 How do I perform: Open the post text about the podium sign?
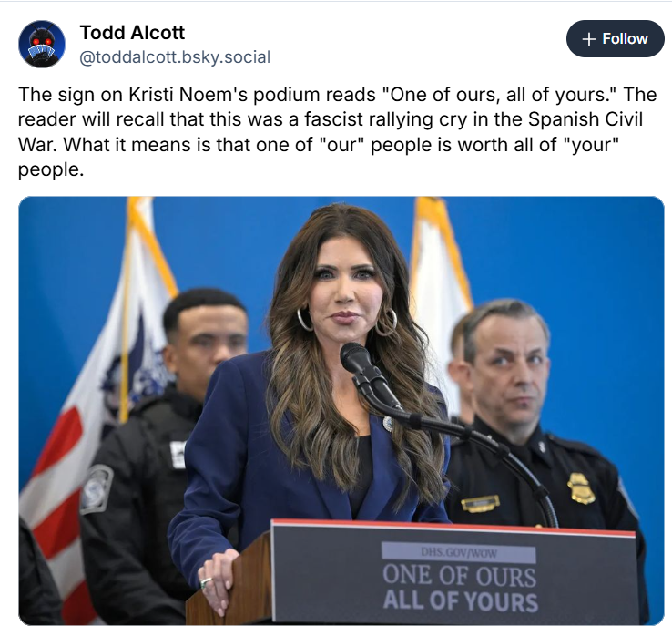pyautogui.click(x=337, y=131)
